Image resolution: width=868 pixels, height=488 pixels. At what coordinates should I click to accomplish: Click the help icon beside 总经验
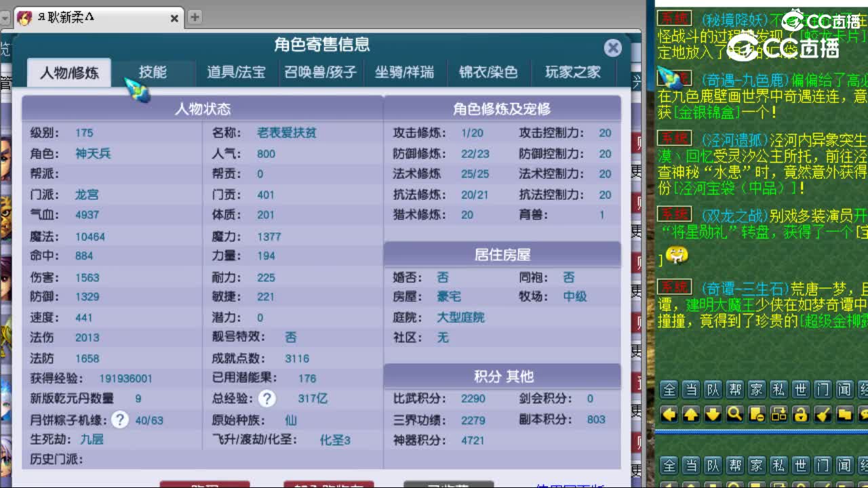(267, 399)
